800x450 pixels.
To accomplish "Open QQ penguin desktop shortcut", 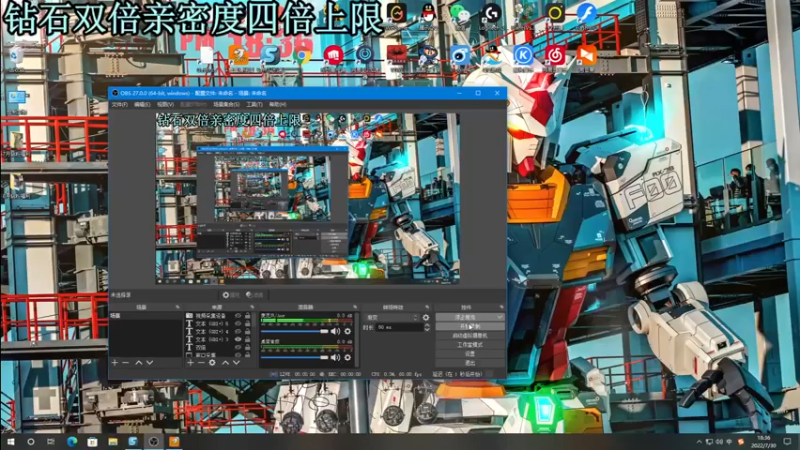I will click(x=428, y=14).
